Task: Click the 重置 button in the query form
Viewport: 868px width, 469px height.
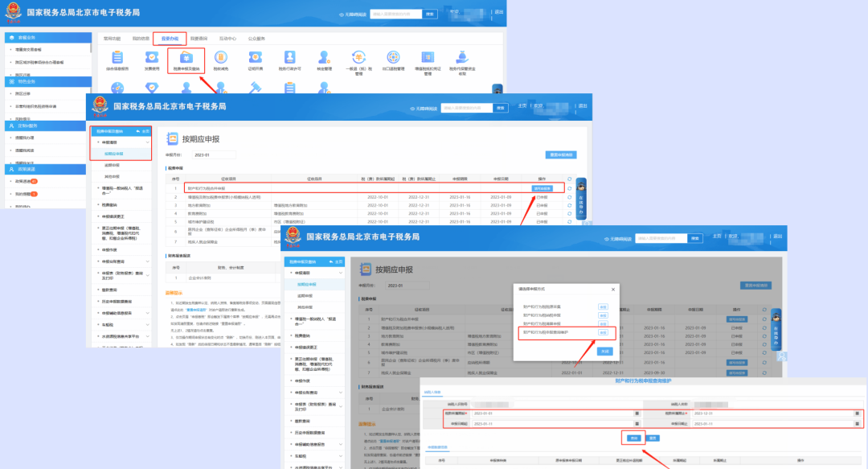Action: (653, 438)
